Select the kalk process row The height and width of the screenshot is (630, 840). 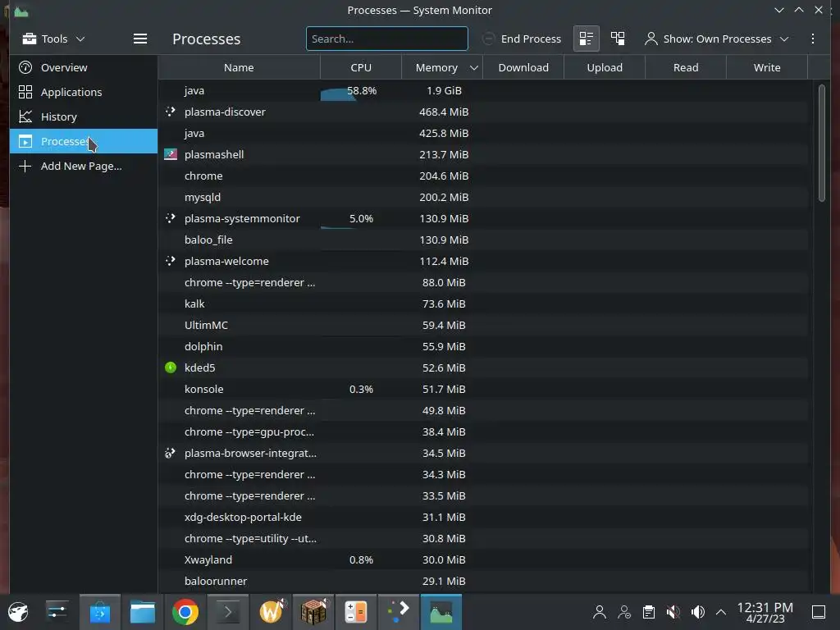[x=483, y=304]
